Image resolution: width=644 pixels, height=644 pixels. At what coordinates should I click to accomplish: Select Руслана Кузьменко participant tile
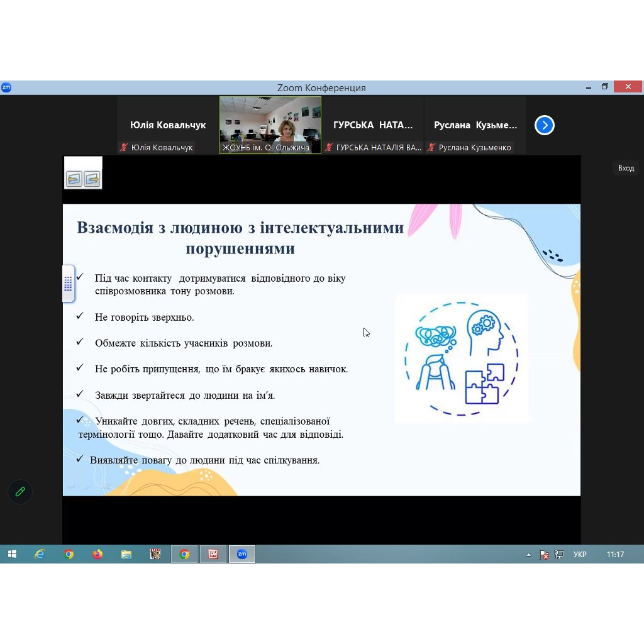pyautogui.click(x=475, y=125)
